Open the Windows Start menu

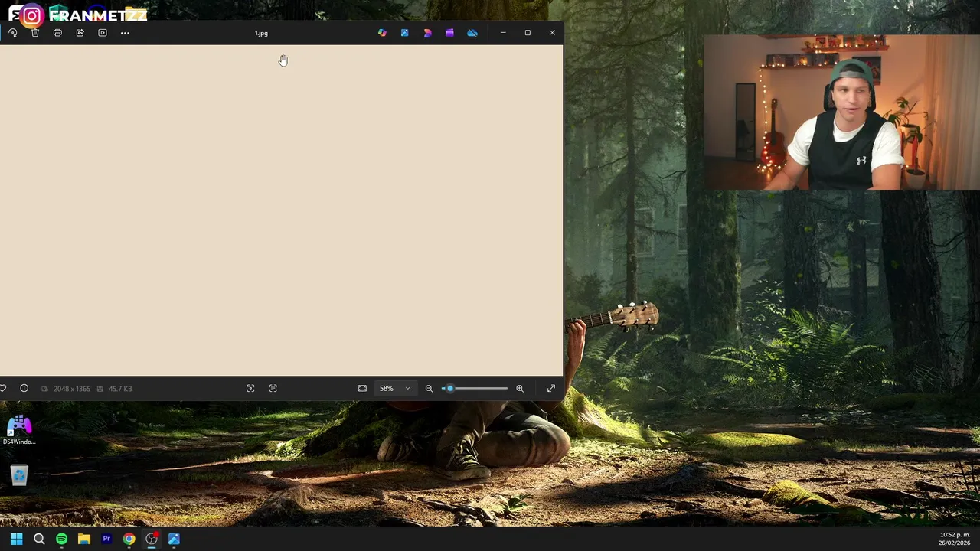pos(16,539)
